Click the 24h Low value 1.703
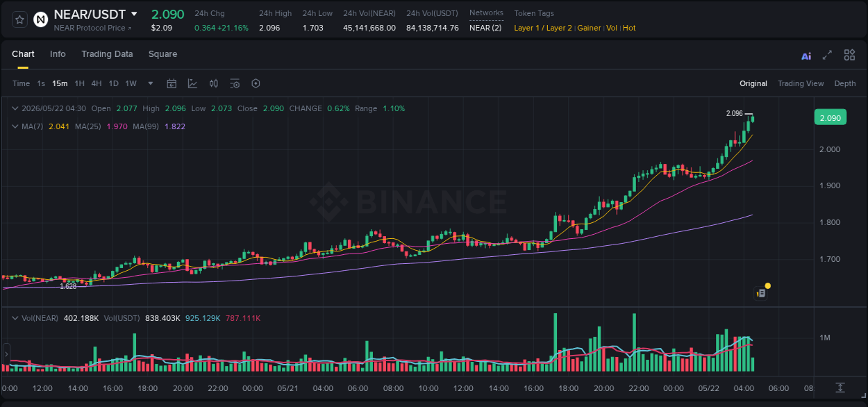This screenshot has height=407, width=868. [x=312, y=28]
